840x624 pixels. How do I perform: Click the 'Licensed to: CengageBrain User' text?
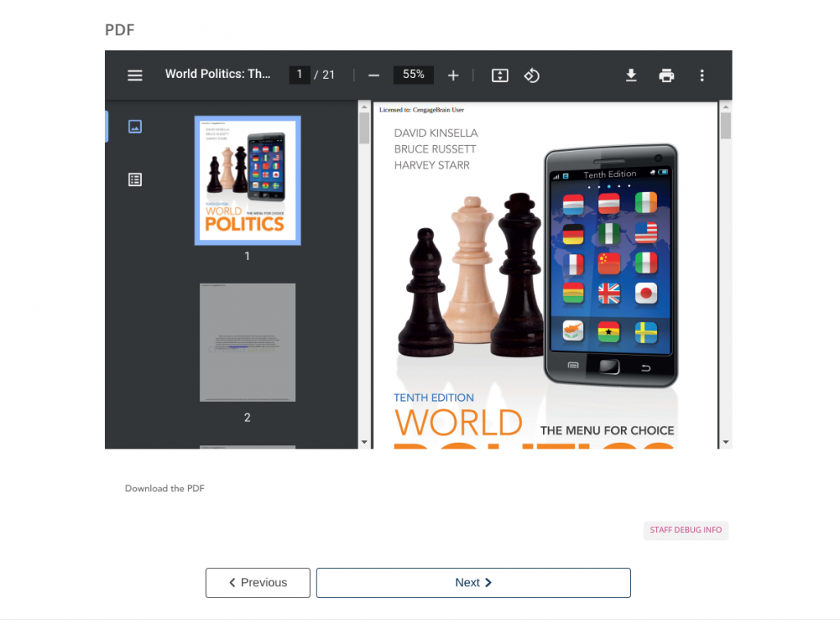pyautogui.click(x=422, y=110)
